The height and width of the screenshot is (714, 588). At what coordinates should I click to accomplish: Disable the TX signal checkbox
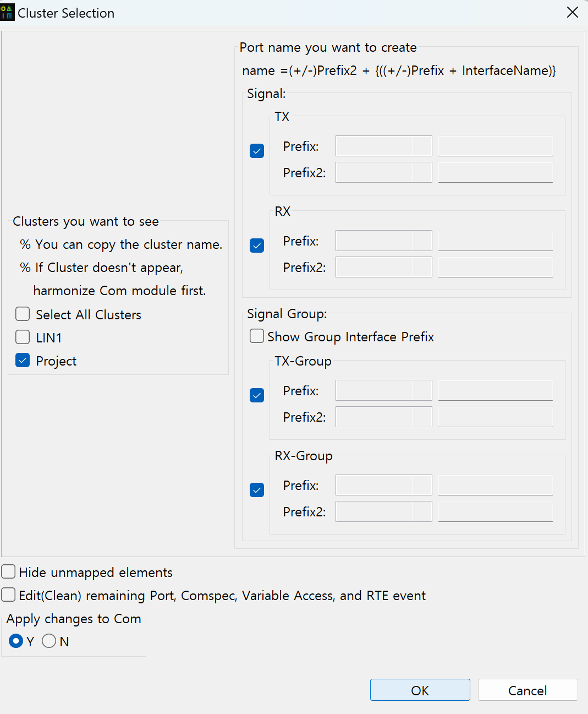coord(257,151)
